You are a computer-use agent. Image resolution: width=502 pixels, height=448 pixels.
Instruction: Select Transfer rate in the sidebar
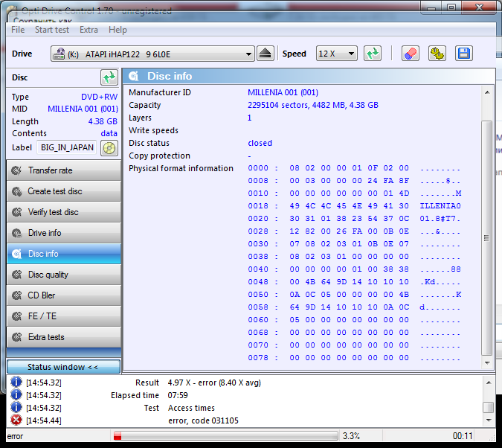[63, 170]
